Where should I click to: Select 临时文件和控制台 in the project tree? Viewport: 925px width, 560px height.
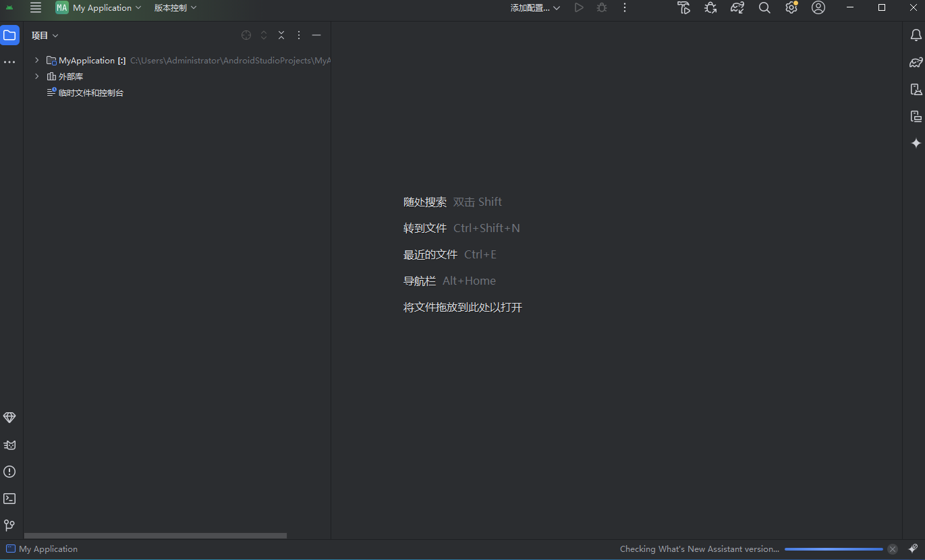(90, 93)
